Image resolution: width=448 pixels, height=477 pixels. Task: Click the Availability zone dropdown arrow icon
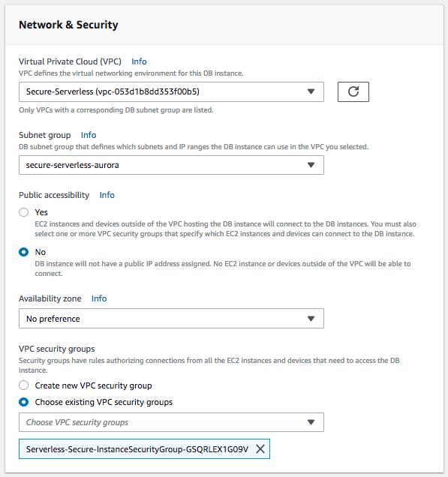tap(311, 319)
